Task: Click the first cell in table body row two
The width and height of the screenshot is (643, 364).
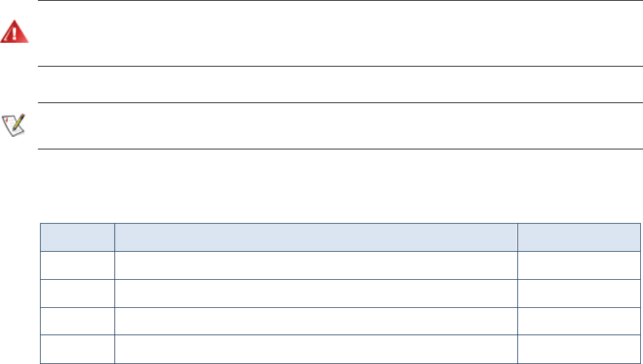Action: (x=77, y=293)
